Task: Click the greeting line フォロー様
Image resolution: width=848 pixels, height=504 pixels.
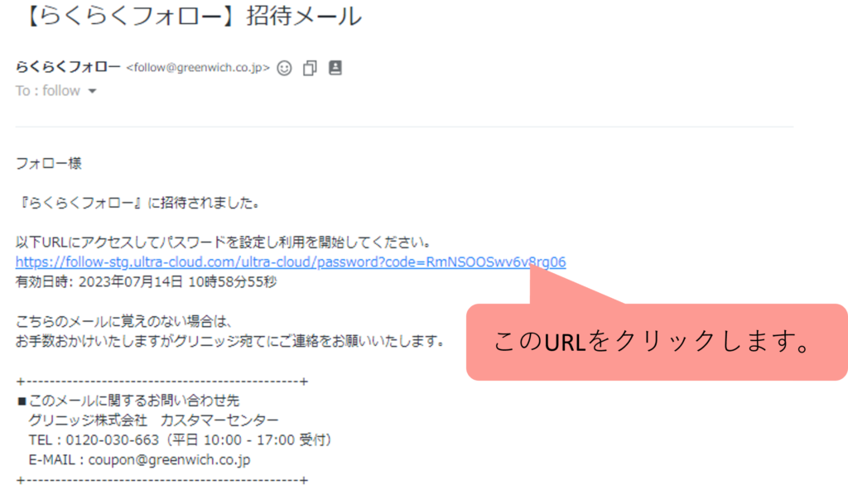Action: tap(49, 163)
